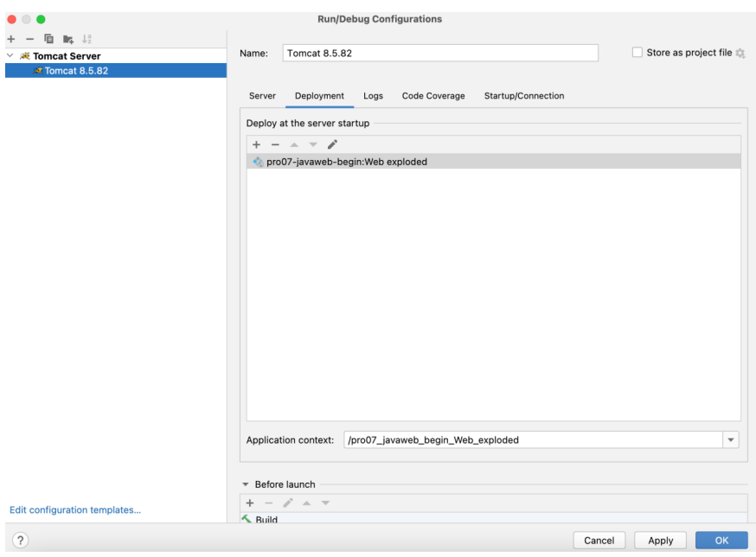The image size is (756, 557).
Task: Collapse the Tomcat Server tree node
Action: (10, 56)
